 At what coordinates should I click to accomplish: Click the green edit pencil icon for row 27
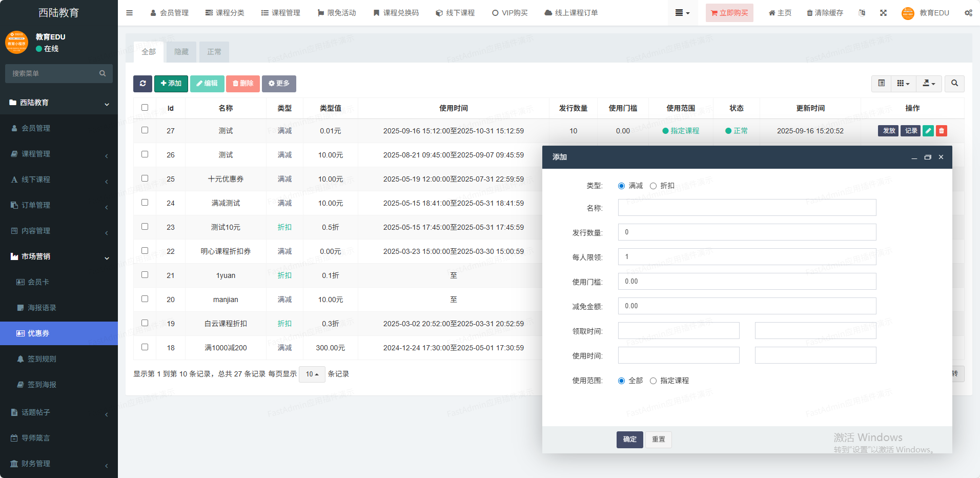(928, 131)
